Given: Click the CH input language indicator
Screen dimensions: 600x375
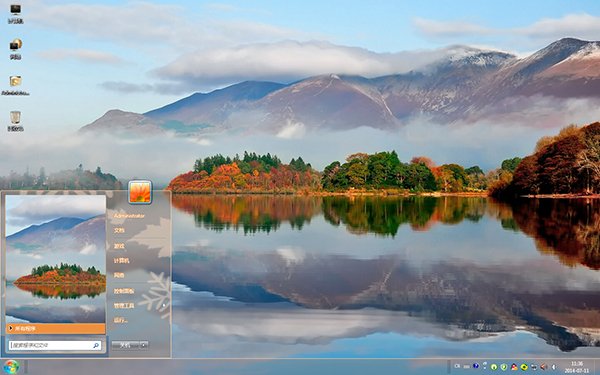Looking at the screenshot, I should (x=457, y=366).
